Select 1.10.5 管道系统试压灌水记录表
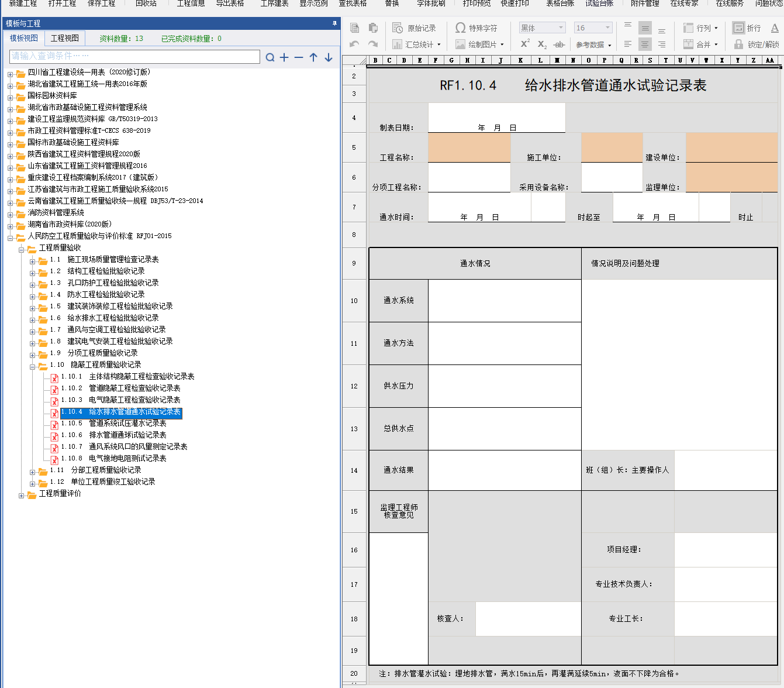This screenshot has width=784, height=688. coord(113,424)
